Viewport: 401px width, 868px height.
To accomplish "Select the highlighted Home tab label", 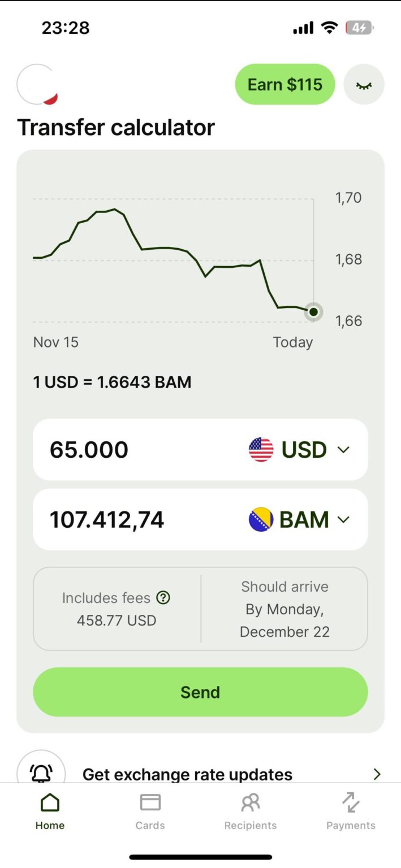I will (x=50, y=825).
